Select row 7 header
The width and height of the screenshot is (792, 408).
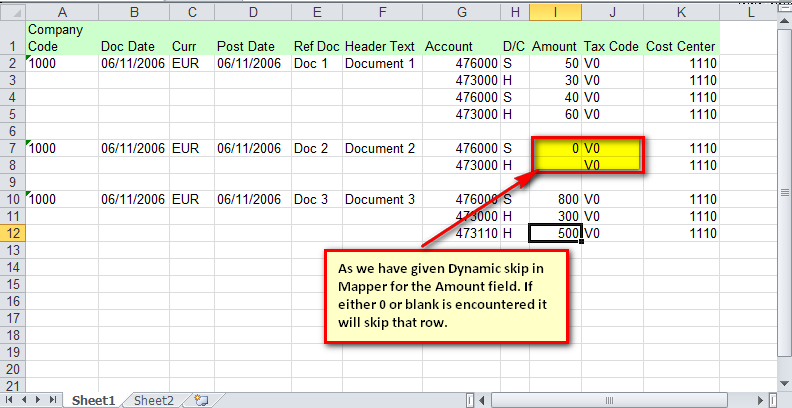[12, 148]
